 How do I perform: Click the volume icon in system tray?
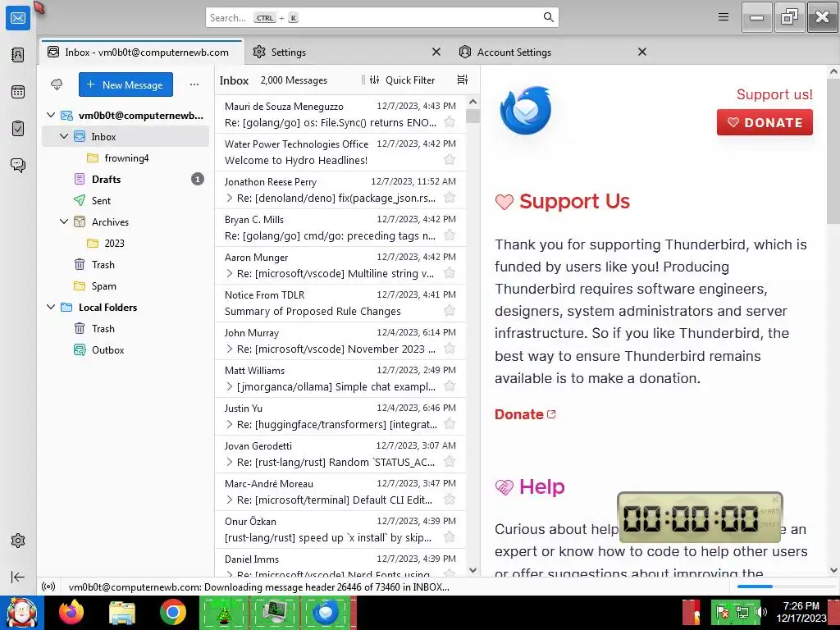(x=761, y=611)
